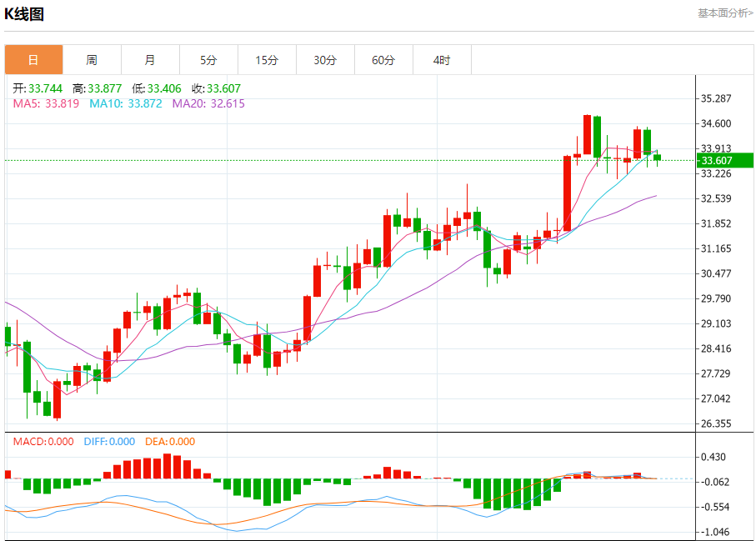Click the green 33.607 current price label

[x=725, y=161]
